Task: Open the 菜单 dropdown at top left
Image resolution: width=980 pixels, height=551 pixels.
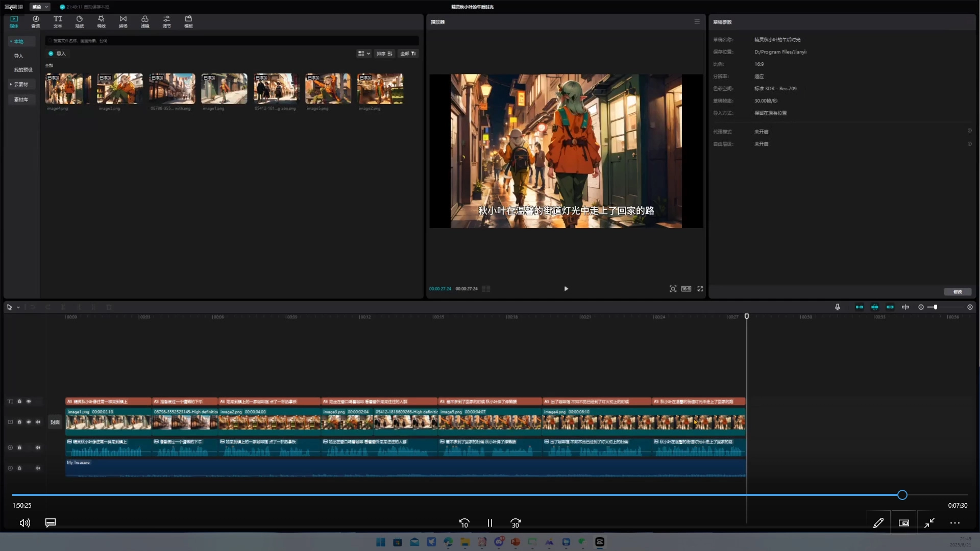Action: click(40, 7)
